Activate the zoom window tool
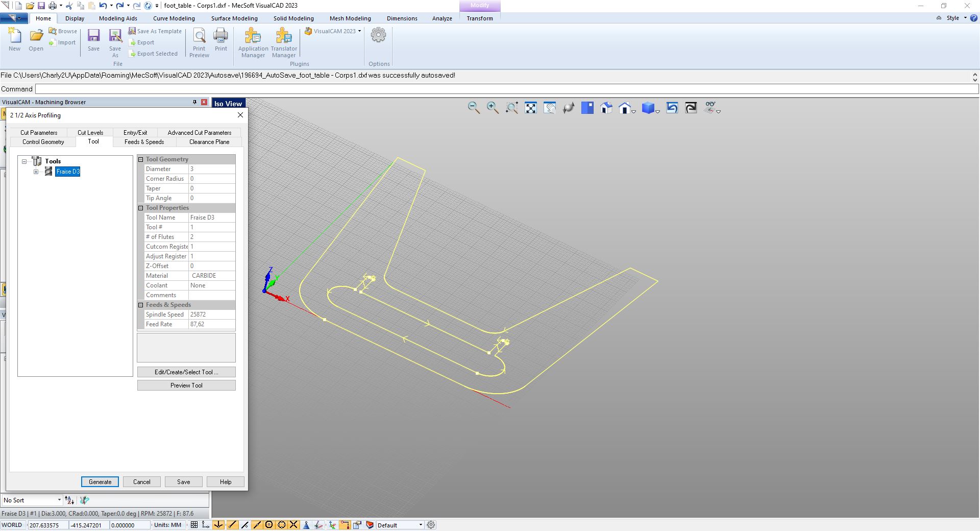Viewport: 980px width, 531px height. click(512, 108)
